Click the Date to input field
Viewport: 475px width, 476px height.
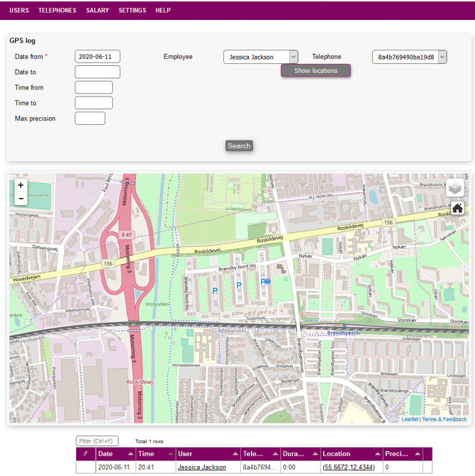[x=97, y=72]
